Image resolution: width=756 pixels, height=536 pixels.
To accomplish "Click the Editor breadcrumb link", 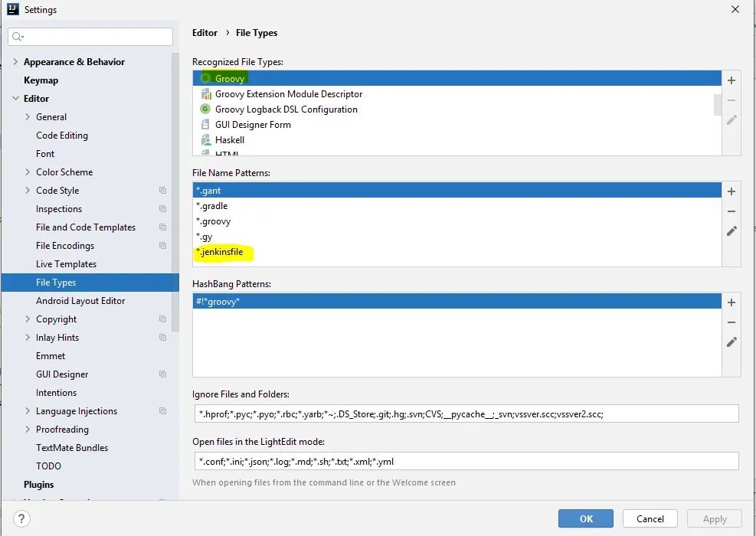I will click(x=205, y=33).
